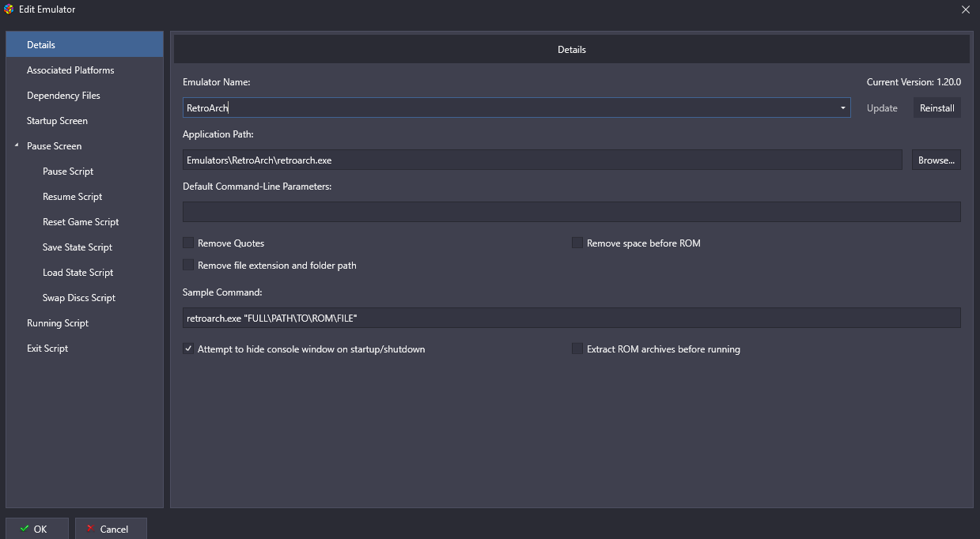Open Swap Discs Script page
Image resolution: width=980 pixels, height=539 pixels.
coord(79,298)
